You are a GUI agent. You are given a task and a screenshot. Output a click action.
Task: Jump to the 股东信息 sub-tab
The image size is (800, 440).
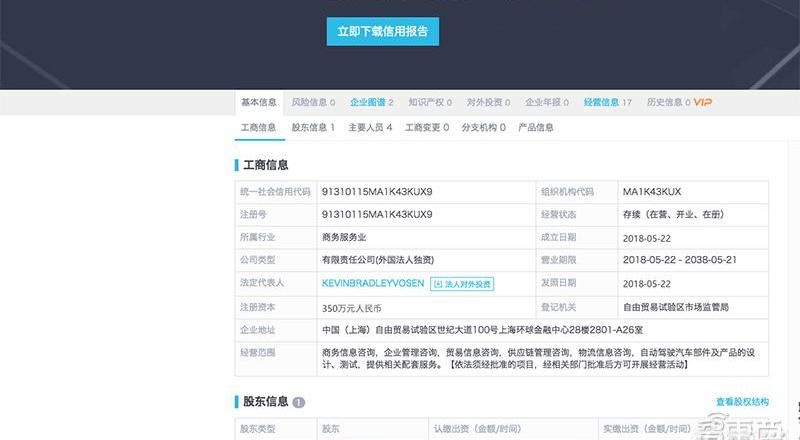[313, 128]
